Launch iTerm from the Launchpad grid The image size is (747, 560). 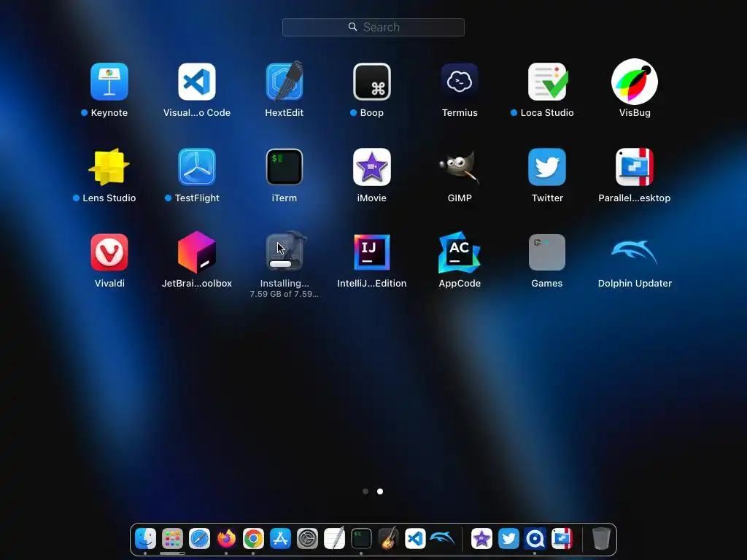click(285, 167)
